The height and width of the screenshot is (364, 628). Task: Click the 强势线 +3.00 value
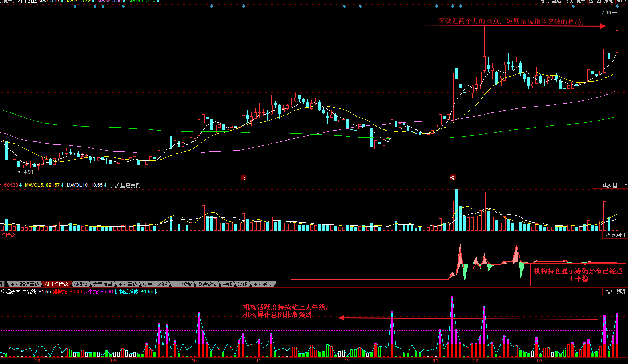[x=67, y=292]
